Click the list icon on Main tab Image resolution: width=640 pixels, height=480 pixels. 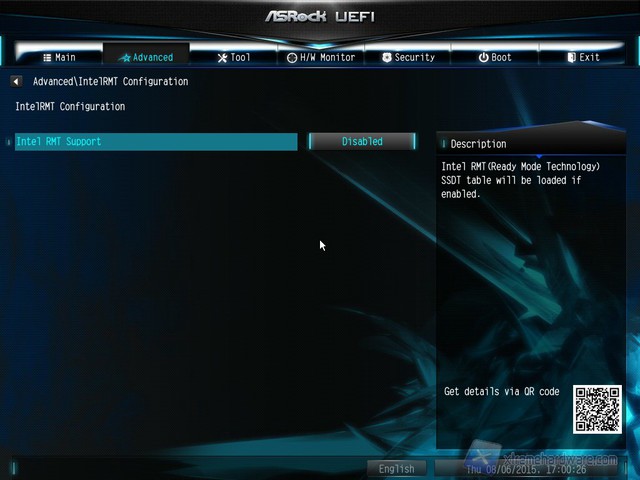[x=46, y=58]
